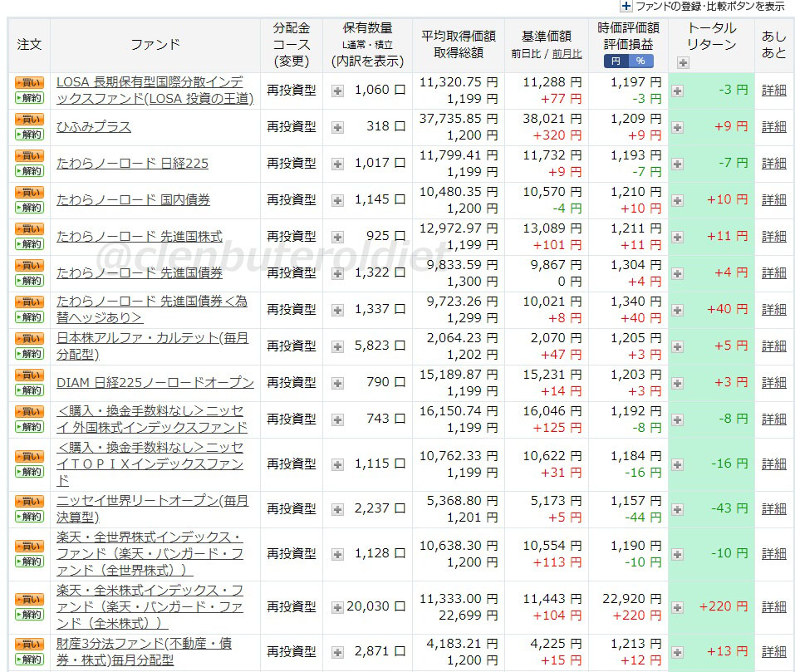Click buy button for LOSA fund row
795x672 pixels.
[x=29, y=82]
